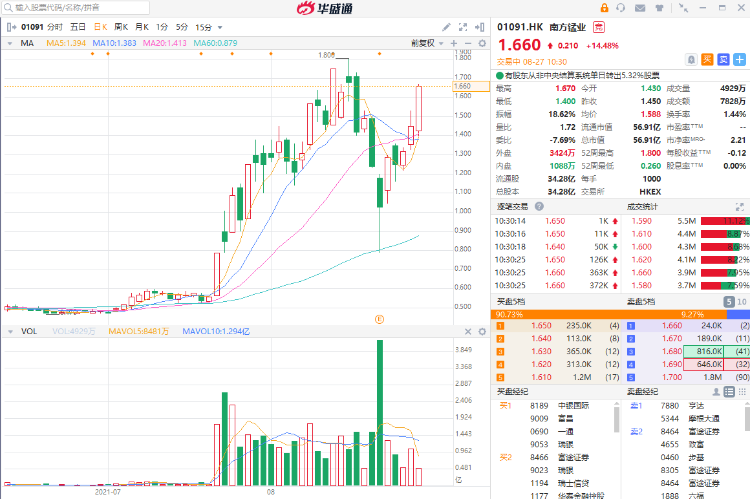Open VOL indicator settings gear
The image size is (750, 499).
pyautogui.click(x=482, y=332)
